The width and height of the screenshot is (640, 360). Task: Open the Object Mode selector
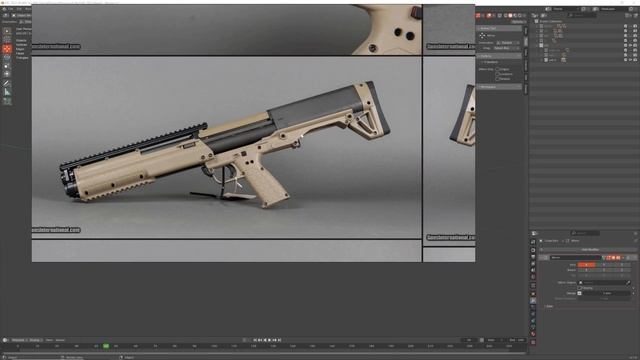pyautogui.click(x=21, y=15)
